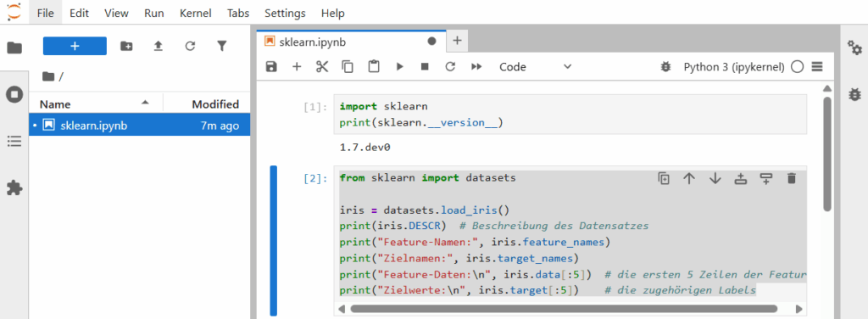Create a new folder in file browser
868x319 pixels.
[x=126, y=47]
